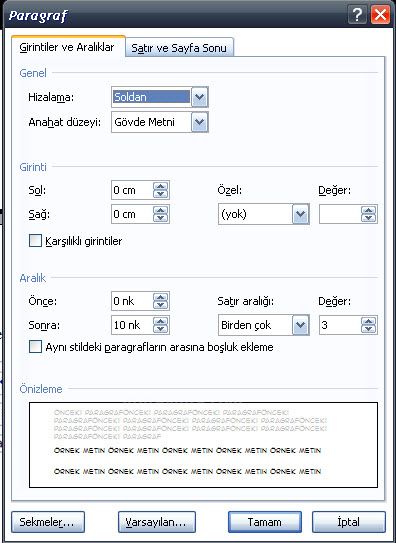Decrease the Girinti Değer with down arrow
The width and height of the screenshot is (396, 543).
(x=369, y=219)
